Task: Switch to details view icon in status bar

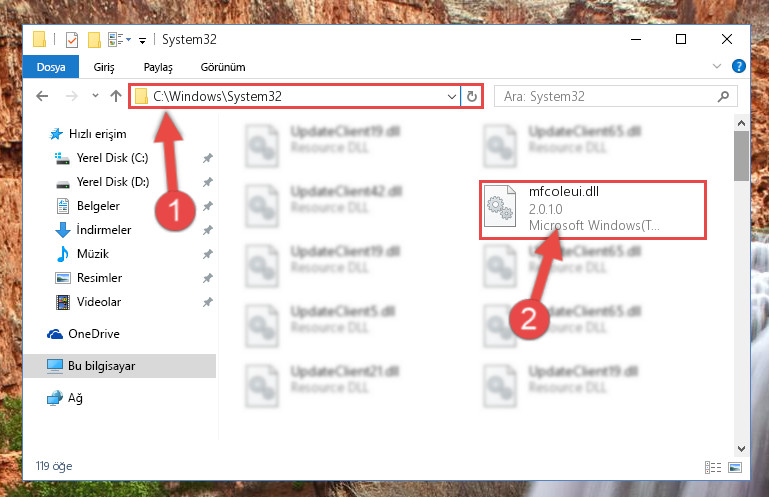Action: pos(713,468)
